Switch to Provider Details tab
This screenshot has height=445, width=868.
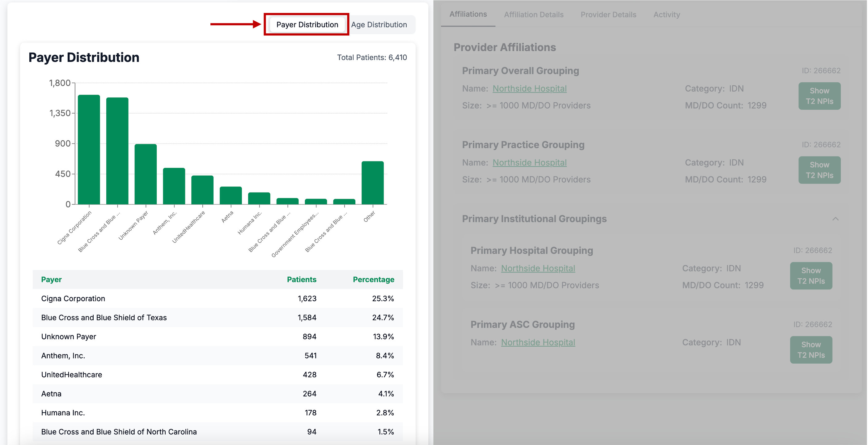tap(608, 15)
